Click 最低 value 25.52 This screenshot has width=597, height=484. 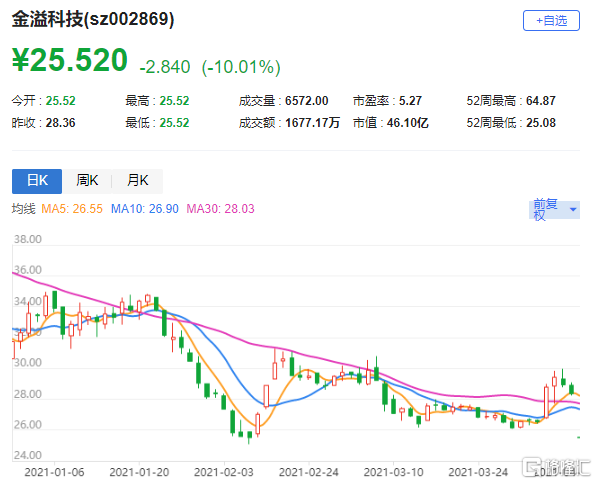[x=174, y=123]
